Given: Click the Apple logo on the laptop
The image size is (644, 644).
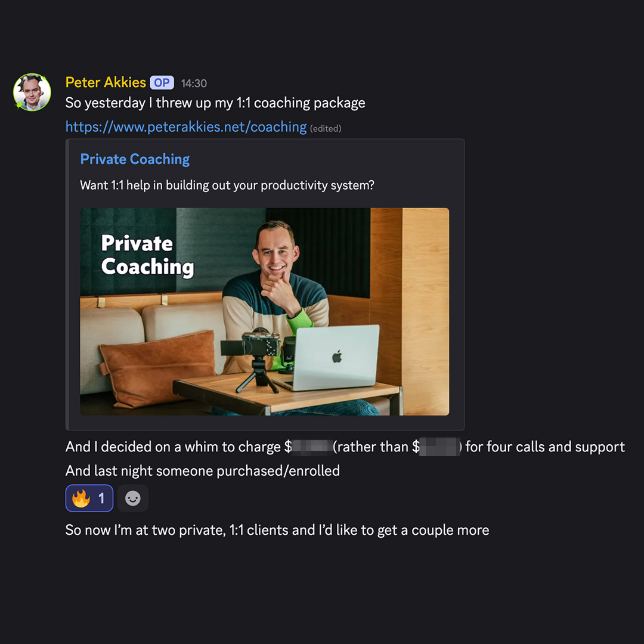Looking at the screenshot, I should click(x=337, y=357).
